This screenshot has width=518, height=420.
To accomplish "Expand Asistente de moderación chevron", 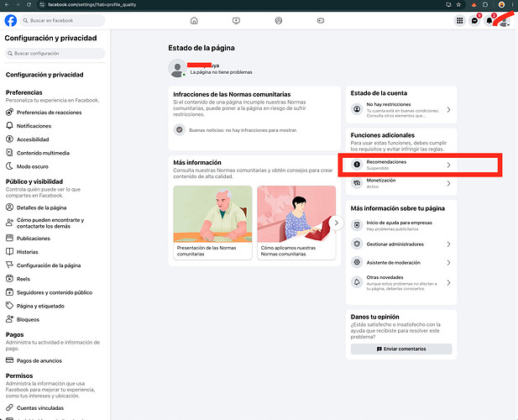I will pyautogui.click(x=448, y=263).
